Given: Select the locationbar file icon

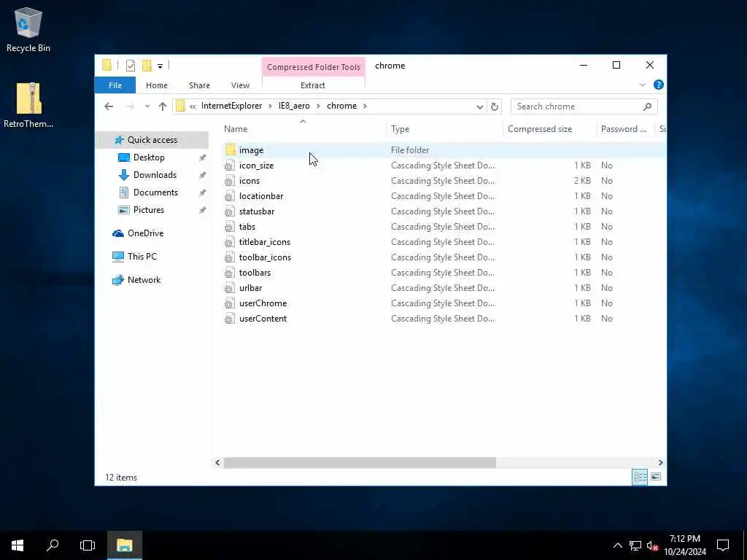Looking at the screenshot, I should 230,195.
